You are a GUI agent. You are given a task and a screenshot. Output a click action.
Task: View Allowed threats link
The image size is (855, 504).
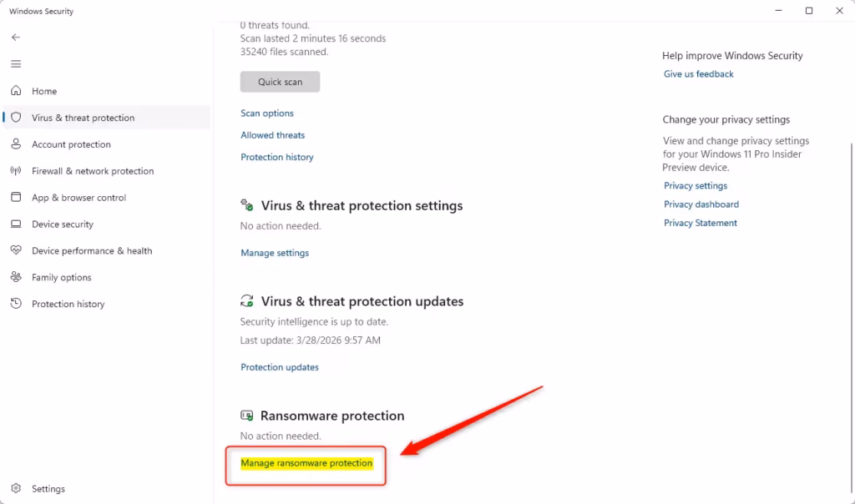(x=273, y=135)
